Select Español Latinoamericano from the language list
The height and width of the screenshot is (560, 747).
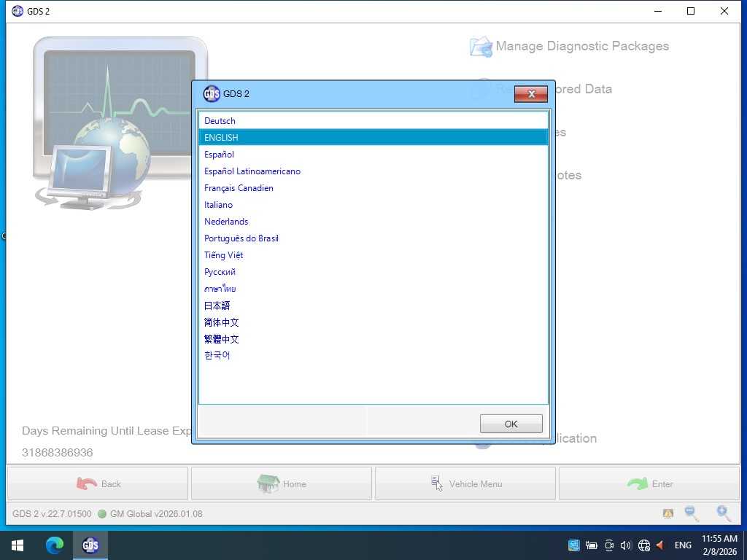coord(252,171)
